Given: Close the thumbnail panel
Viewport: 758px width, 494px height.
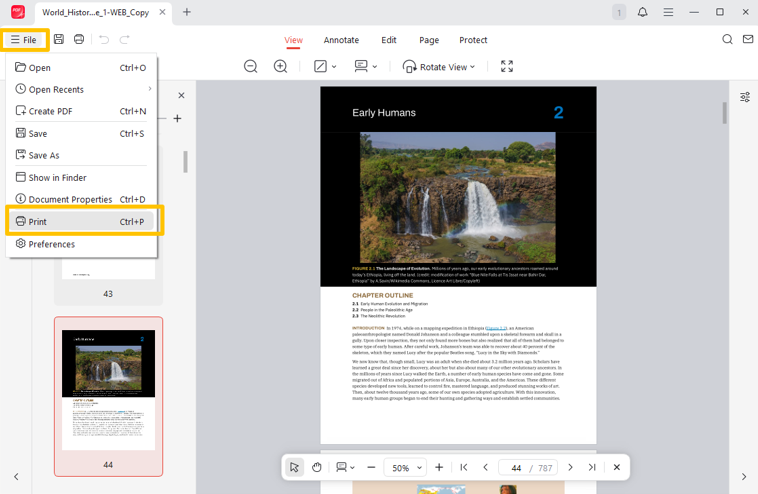Looking at the screenshot, I should pyautogui.click(x=181, y=96).
